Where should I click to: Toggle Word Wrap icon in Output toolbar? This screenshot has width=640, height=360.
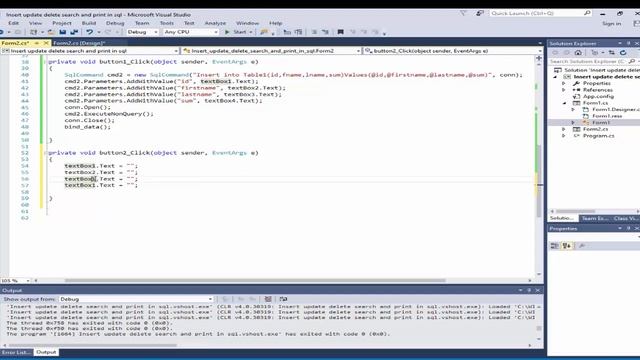tap(283, 299)
